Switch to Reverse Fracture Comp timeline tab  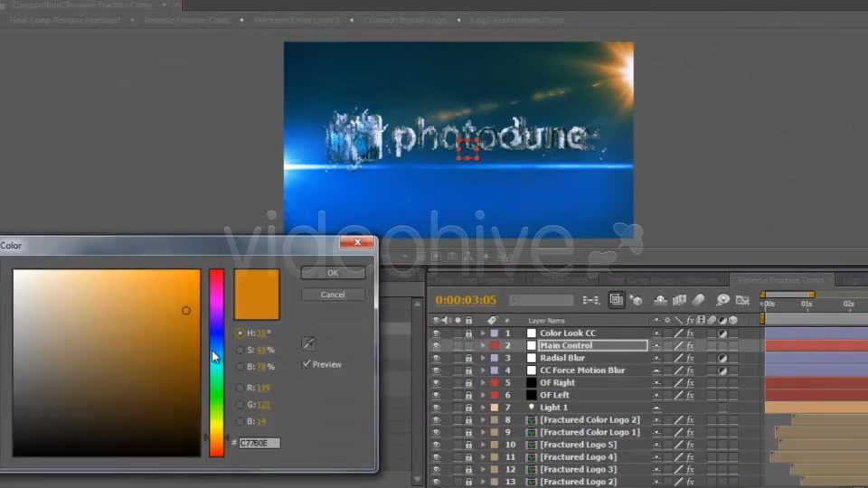[780, 280]
